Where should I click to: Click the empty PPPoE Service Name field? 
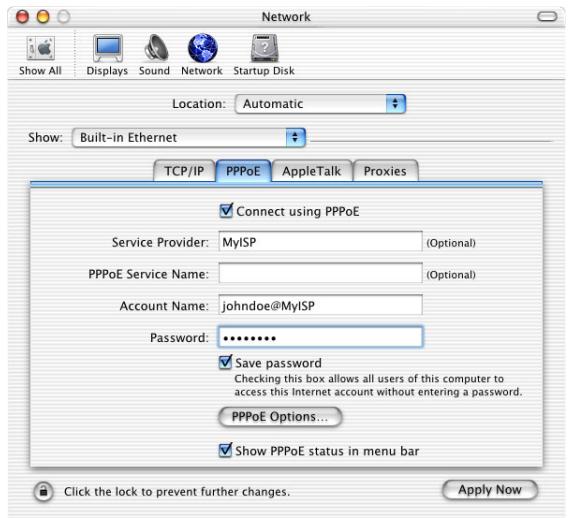(321, 273)
